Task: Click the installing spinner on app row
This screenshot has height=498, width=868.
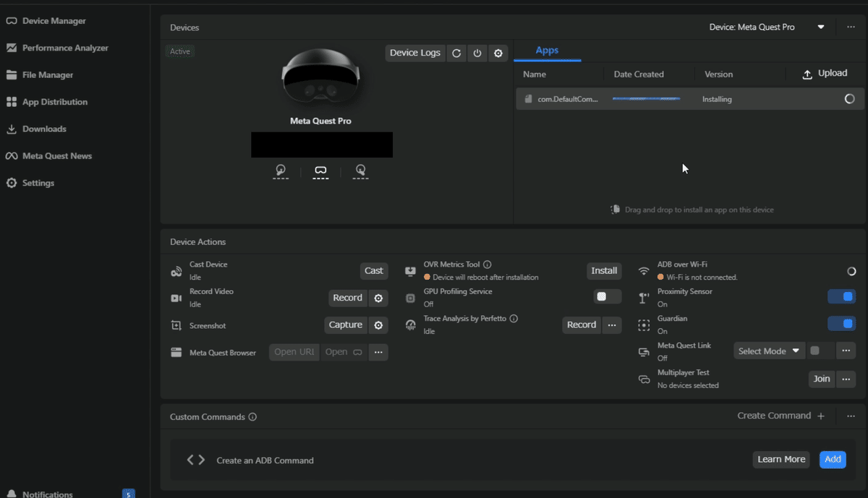Action: (850, 99)
